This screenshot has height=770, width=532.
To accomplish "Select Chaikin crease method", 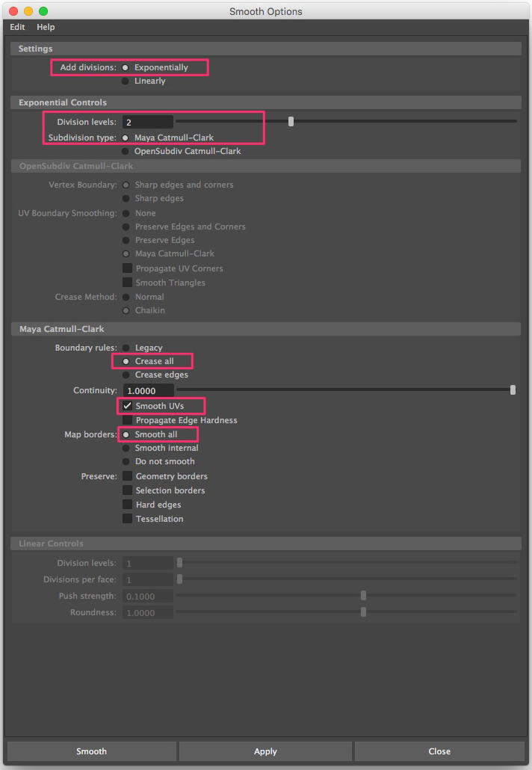I will pos(126,310).
